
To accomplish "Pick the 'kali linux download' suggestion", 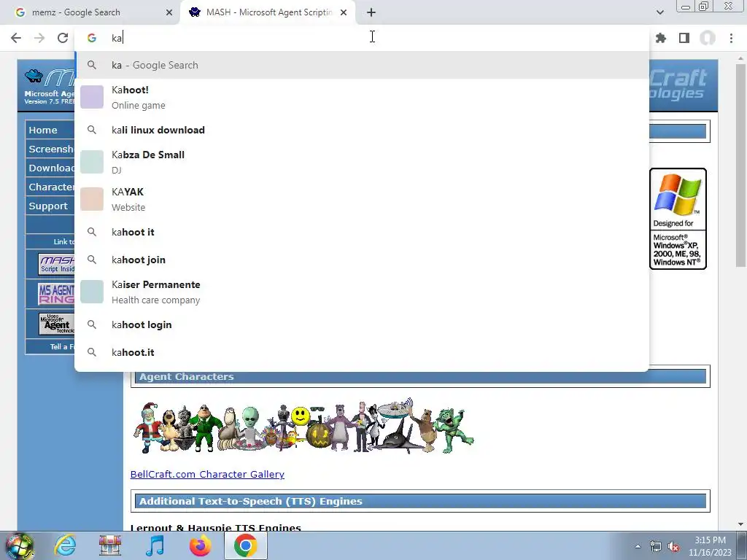I will point(362,130).
